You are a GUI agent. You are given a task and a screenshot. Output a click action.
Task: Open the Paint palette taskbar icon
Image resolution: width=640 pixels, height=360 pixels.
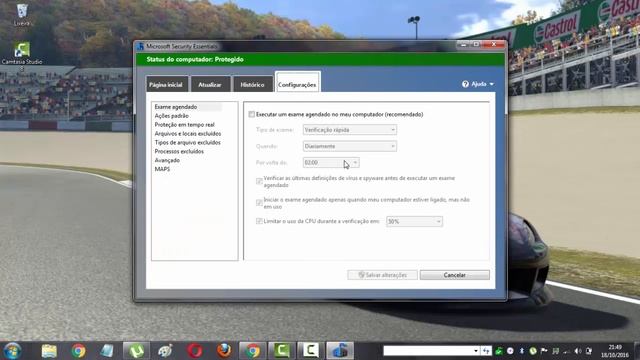tap(165, 351)
